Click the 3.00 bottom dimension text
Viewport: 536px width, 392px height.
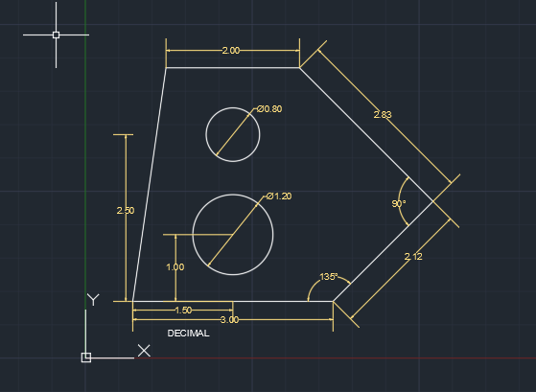pyautogui.click(x=229, y=320)
